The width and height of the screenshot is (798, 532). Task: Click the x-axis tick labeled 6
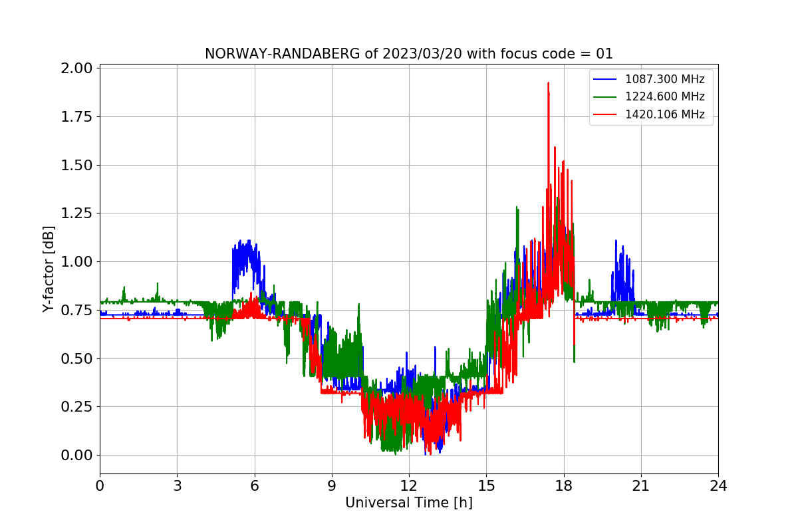coord(254,486)
